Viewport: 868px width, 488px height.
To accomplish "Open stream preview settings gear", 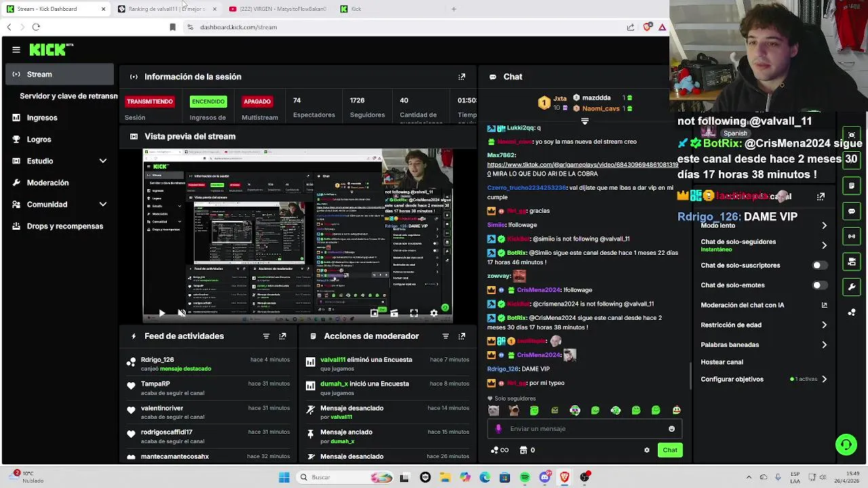I will pyautogui.click(x=434, y=313).
